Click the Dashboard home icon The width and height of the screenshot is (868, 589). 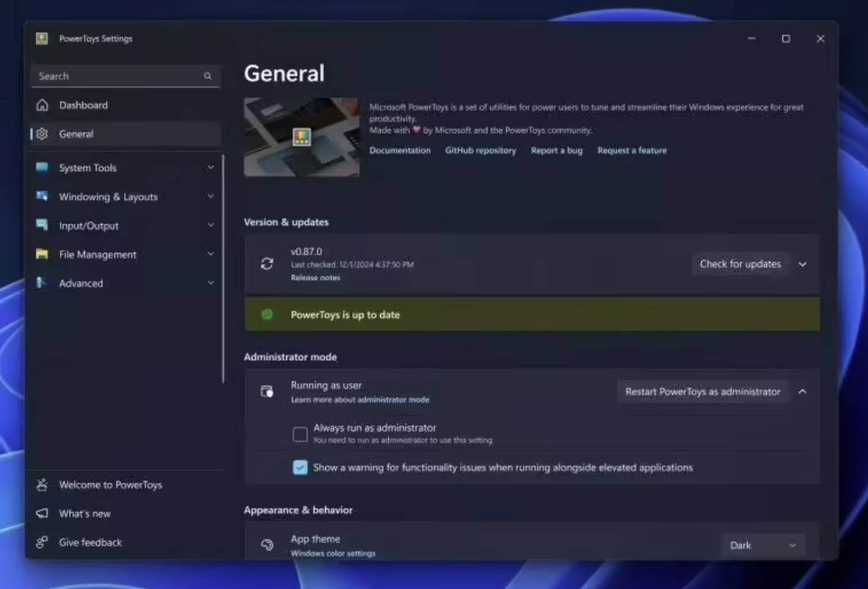point(42,105)
